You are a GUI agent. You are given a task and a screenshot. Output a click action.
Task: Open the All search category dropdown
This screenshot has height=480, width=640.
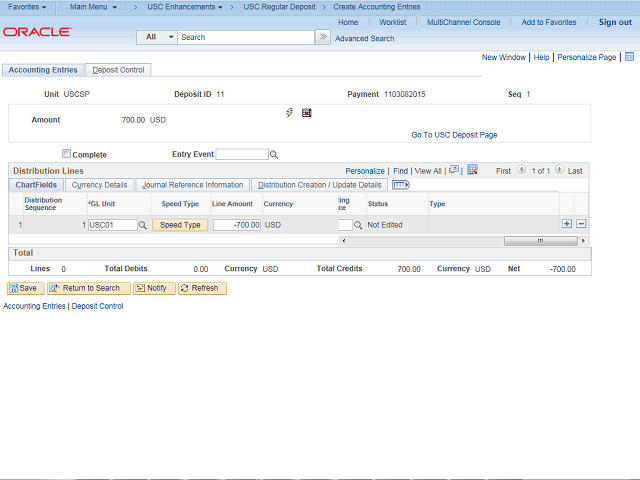(157, 37)
